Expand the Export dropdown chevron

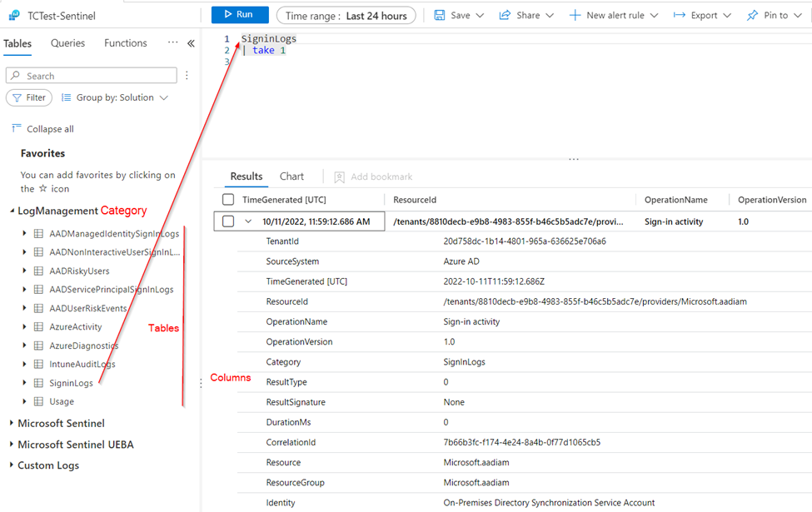click(727, 16)
